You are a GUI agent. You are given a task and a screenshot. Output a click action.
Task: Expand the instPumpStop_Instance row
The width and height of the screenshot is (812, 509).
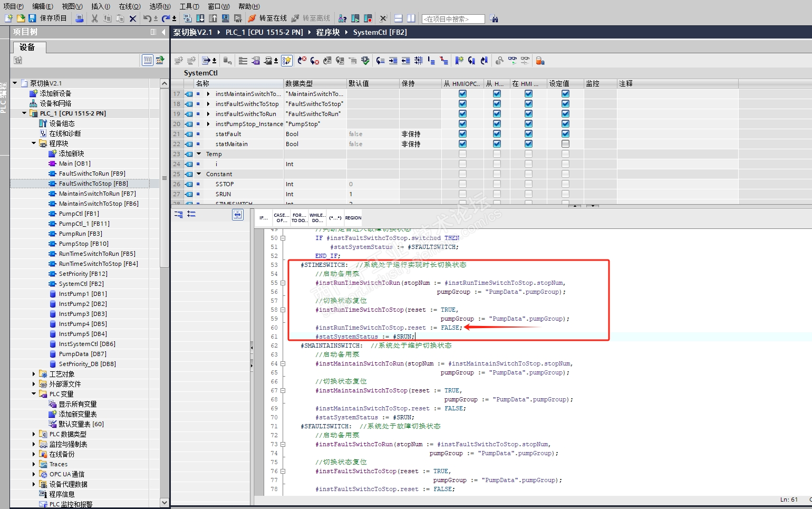point(208,124)
